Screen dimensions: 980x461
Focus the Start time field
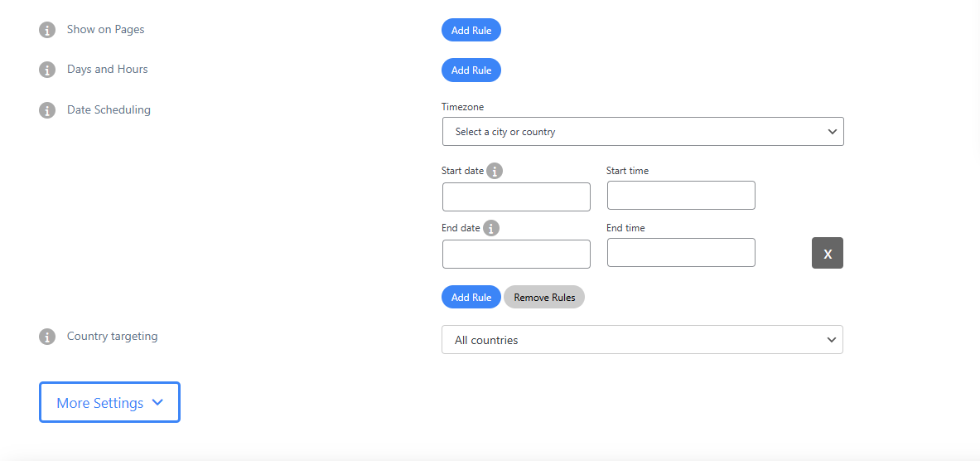681,196
